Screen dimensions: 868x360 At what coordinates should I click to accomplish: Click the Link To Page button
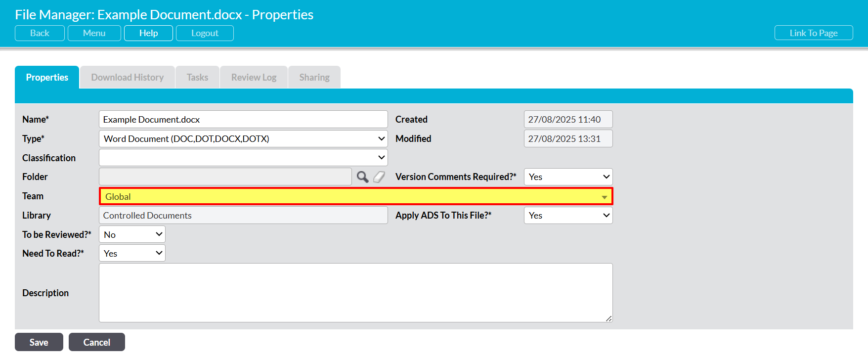tap(813, 33)
